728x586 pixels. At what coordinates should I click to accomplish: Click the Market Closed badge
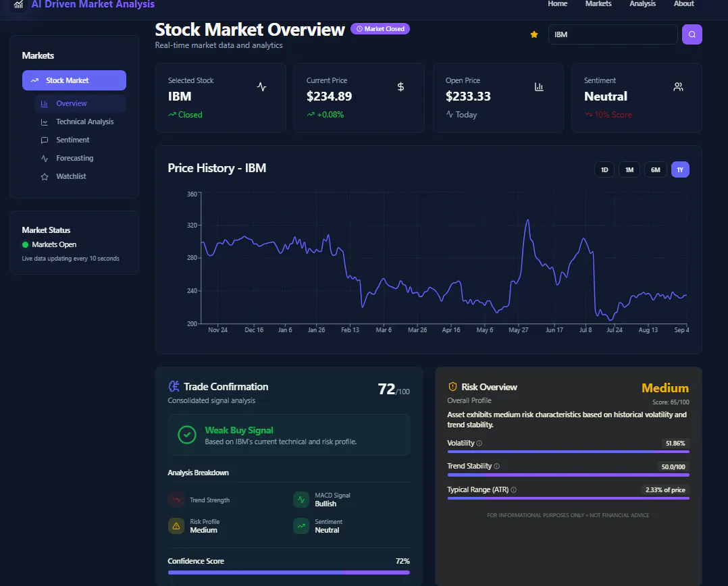[380, 29]
